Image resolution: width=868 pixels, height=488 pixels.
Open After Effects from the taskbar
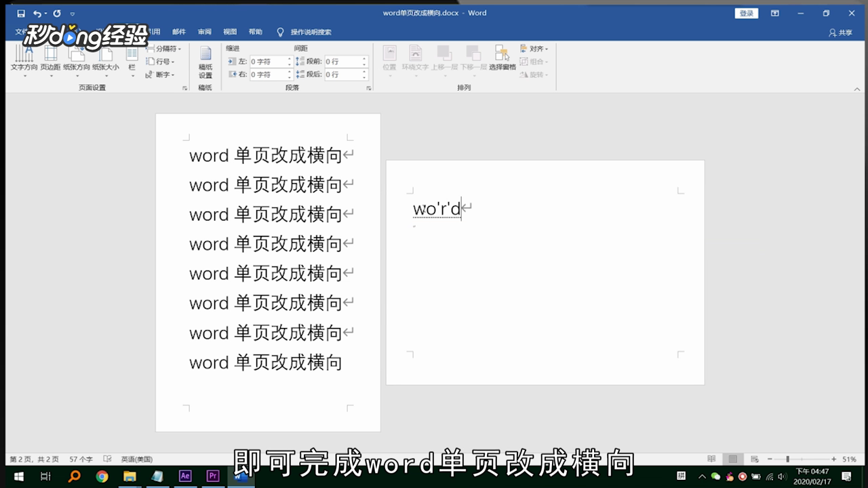[x=184, y=476]
